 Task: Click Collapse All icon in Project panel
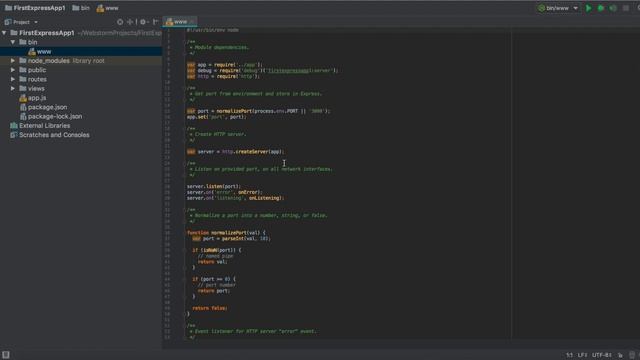point(130,22)
